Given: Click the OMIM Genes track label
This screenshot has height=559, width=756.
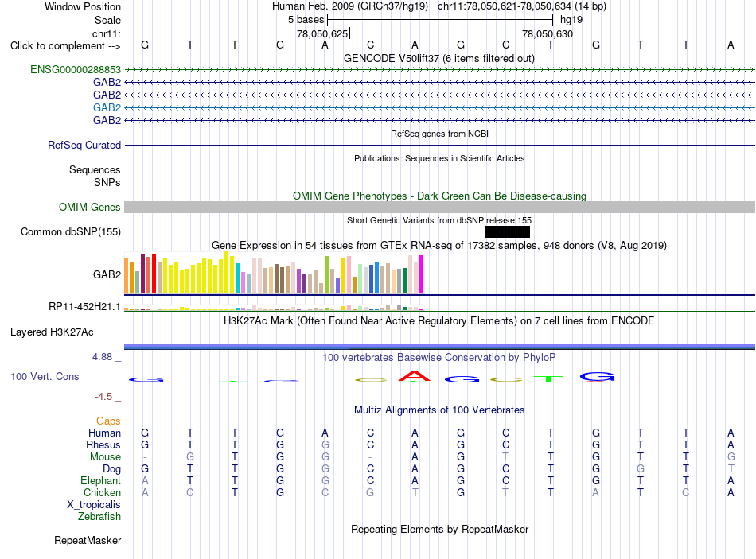Looking at the screenshot, I should tap(89, 208).
